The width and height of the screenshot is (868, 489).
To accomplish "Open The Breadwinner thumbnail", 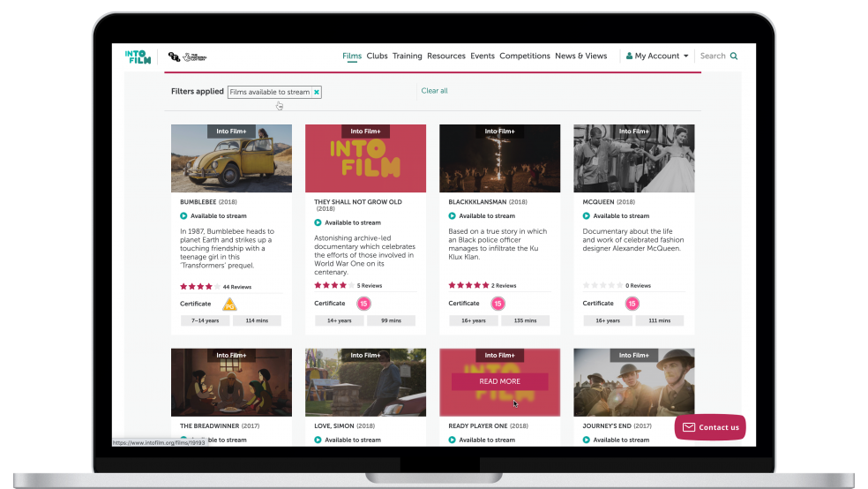I will 231,382.
